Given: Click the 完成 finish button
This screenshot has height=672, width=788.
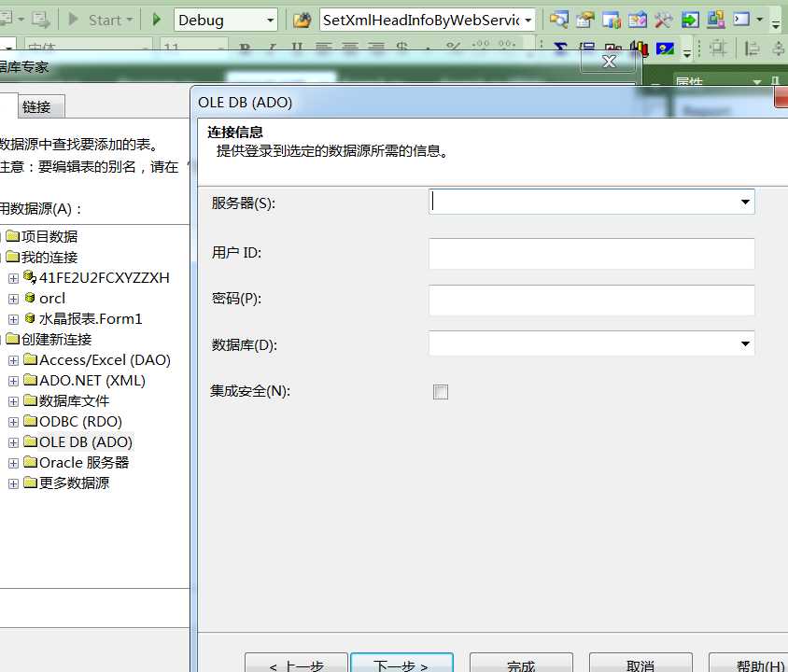Looking at the screenshot, I should (x=521, y=664).
